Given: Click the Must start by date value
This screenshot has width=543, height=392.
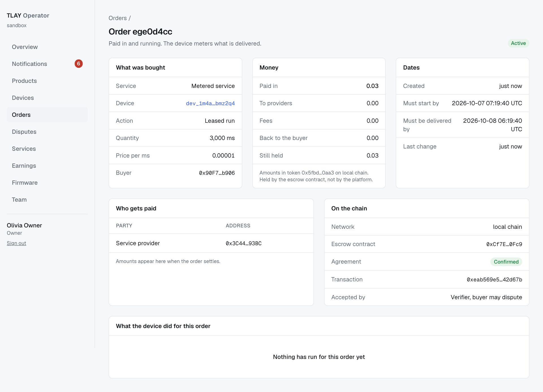Looking at the screenshot, I should click(487, 103).
